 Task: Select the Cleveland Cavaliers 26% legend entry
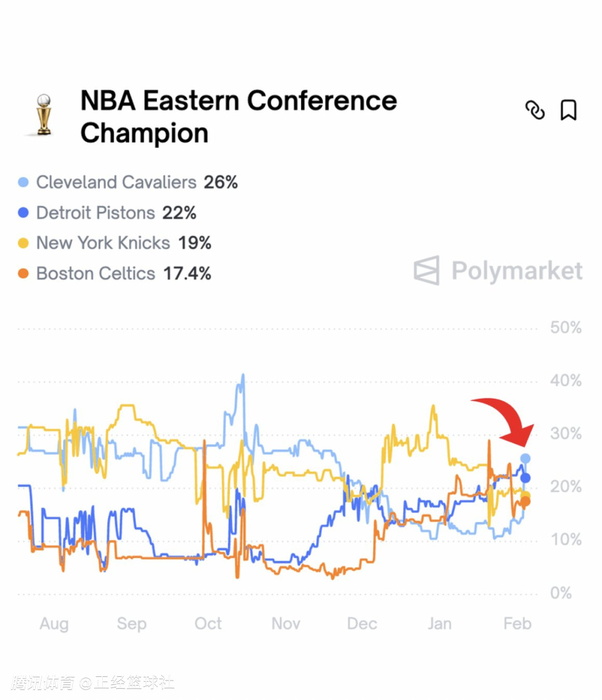pyautogui.click(x=137, y=183)
